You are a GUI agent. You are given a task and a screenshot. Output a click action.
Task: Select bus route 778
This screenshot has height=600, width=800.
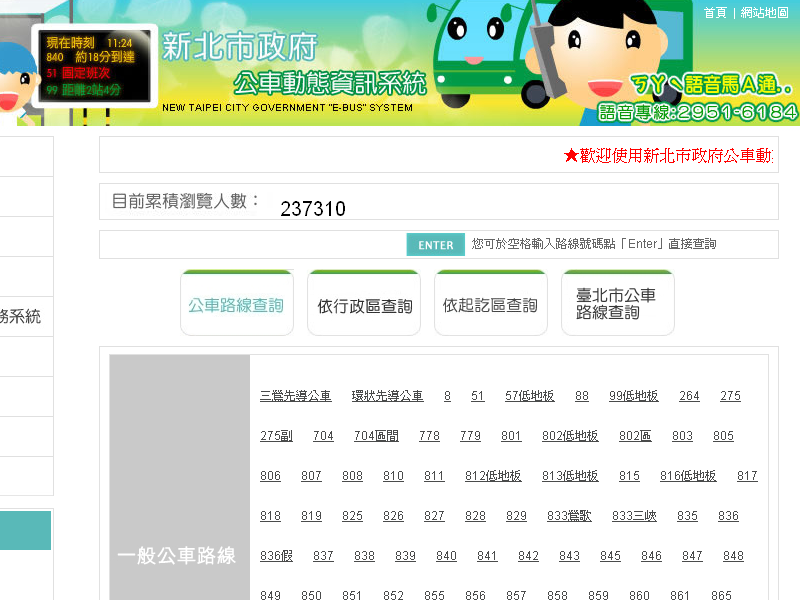pyautogui.click(x=429, y=436)
